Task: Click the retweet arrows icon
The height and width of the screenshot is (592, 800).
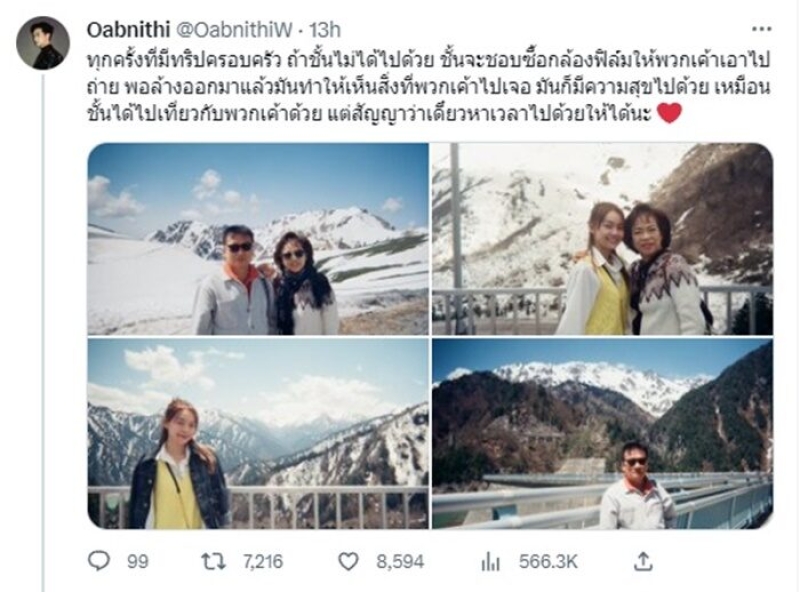Action: [213, 561]
